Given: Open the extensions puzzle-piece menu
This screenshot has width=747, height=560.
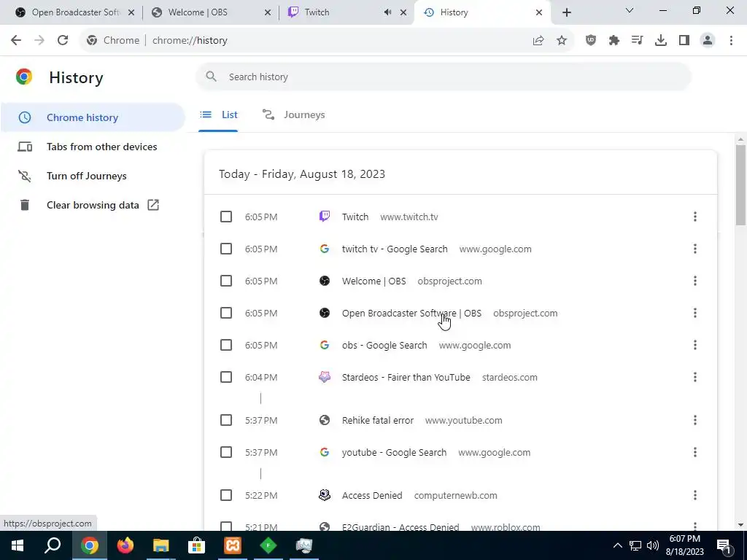Looking at the screenshot, I should [614, 41].
